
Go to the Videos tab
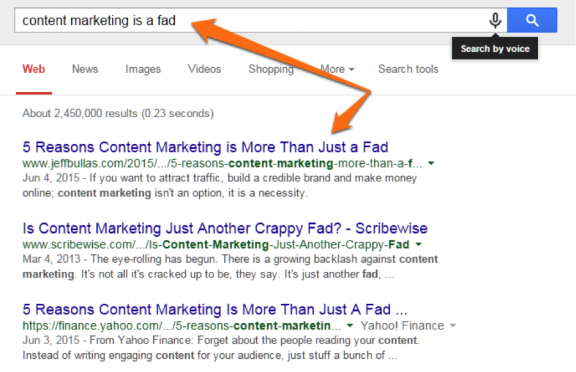pyautogui.click(x=204, y=69)
